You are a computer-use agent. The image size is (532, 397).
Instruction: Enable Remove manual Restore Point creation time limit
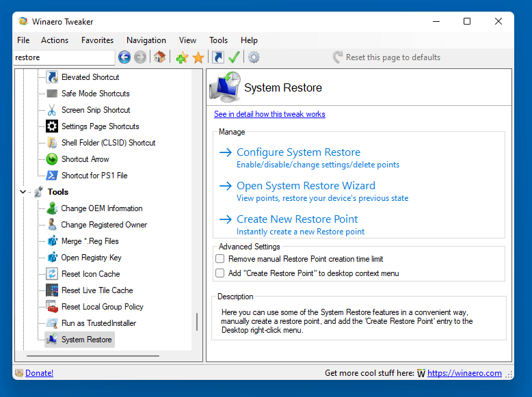pos(220,259)
